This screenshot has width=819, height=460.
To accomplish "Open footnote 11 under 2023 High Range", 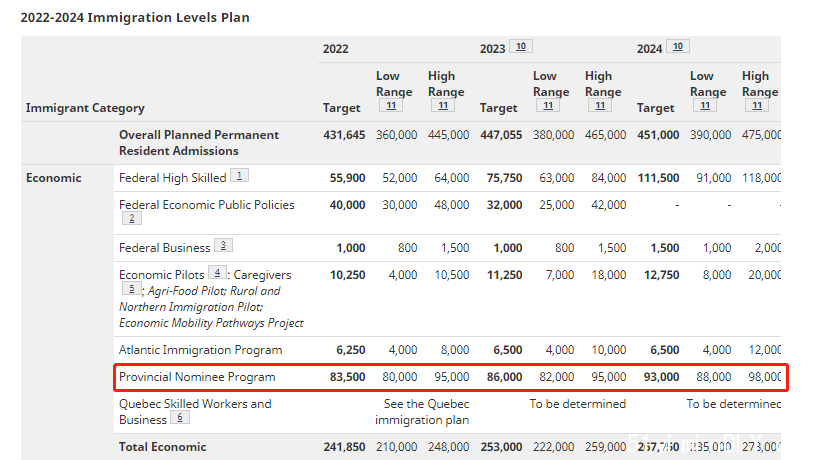I will (x=600, y=105).
